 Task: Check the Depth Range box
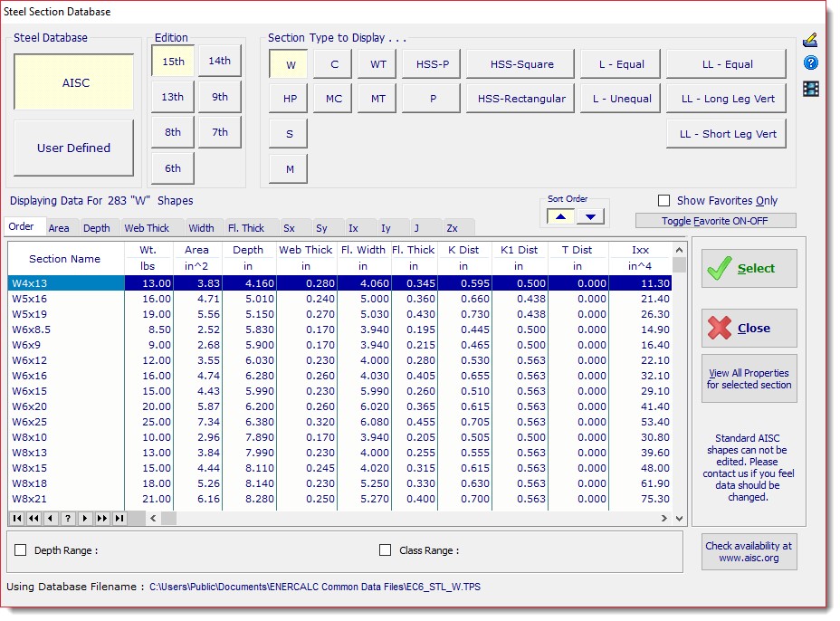click(20, 550)
